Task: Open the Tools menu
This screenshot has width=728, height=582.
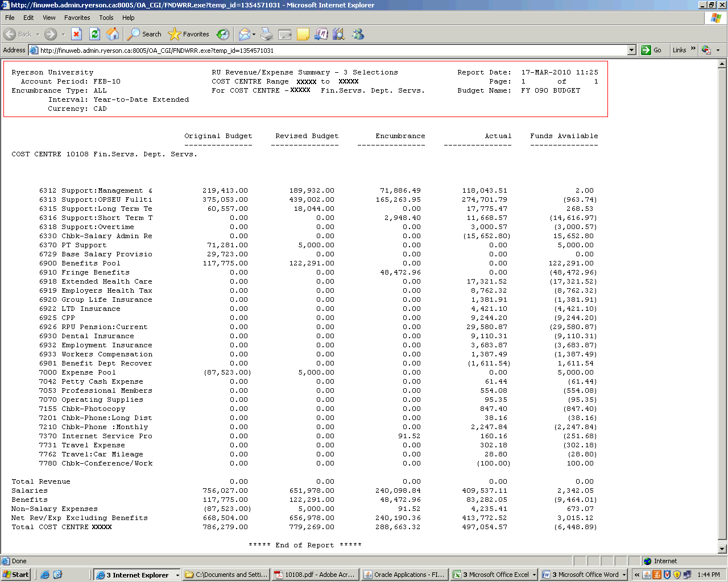Action: point(106,18)
